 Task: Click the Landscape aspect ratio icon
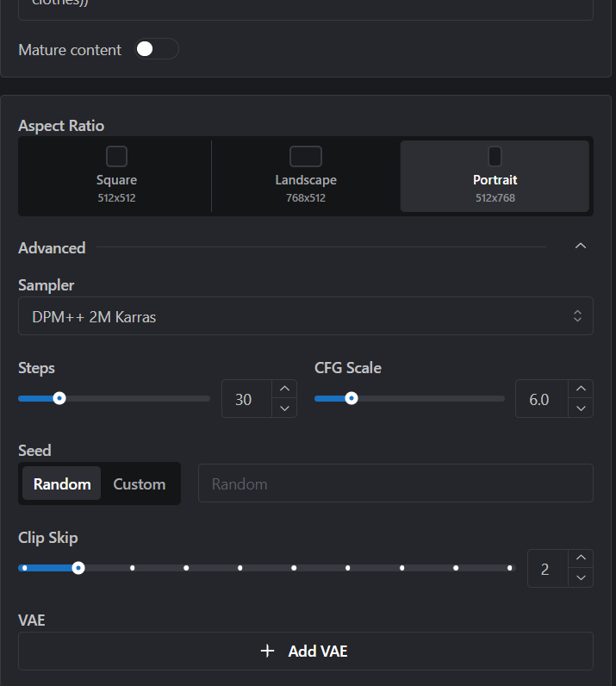pos(306,156)
